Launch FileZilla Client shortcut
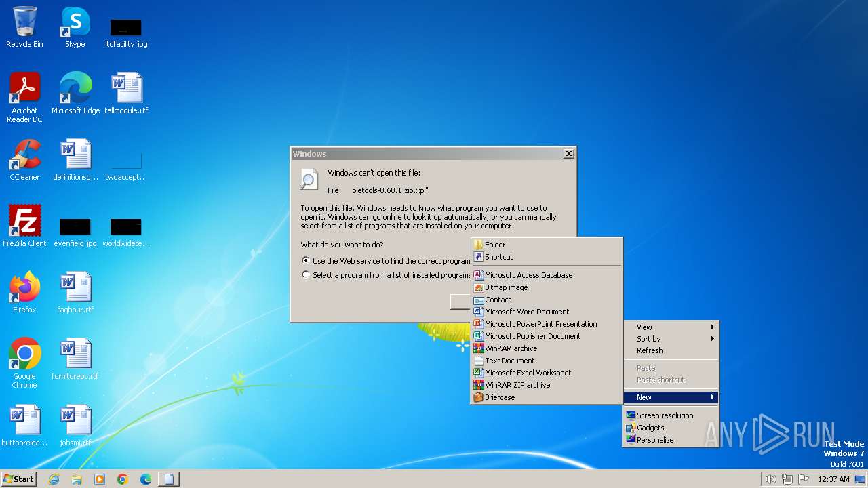This screenshot has width=868, height=488. click(x=24, y=226)
